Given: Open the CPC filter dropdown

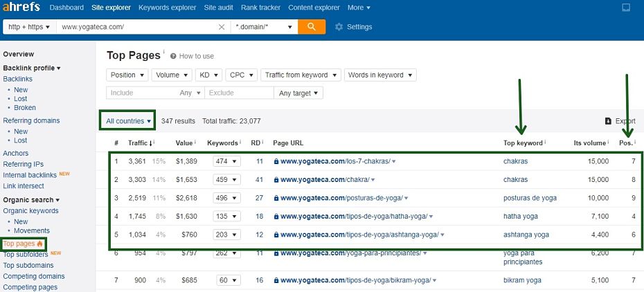Looking at the screenshot, I should coord(242,75).
